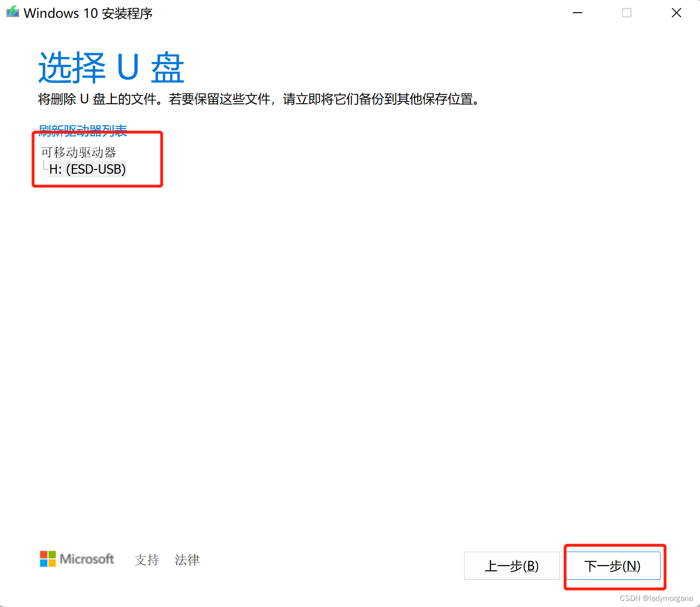Screen dimensions: 700x607
Task: Minimize the Windows 10 setup window
Action: 578,13
